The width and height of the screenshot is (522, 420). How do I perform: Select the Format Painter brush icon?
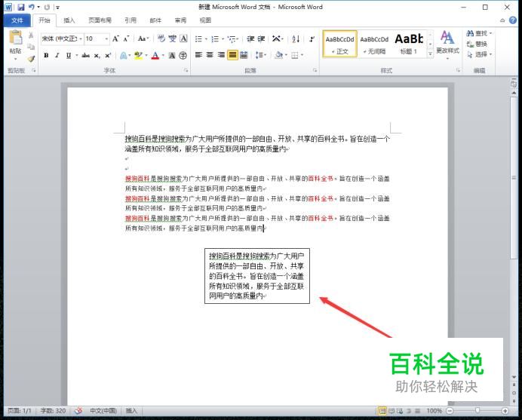(x=31, y=59)
